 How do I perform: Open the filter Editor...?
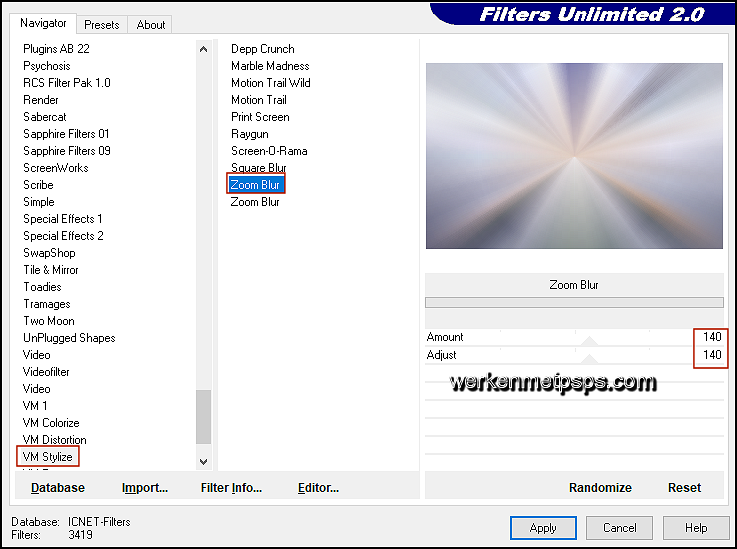[x=318, y=487]
